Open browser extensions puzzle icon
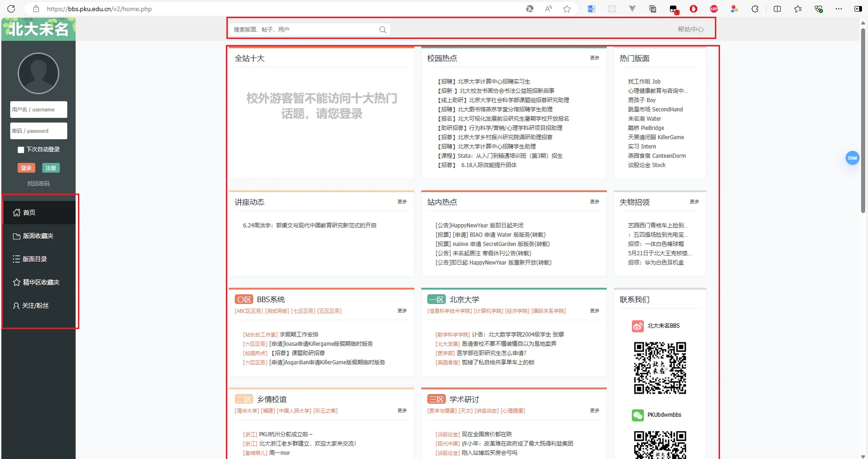 coord(755,9)
